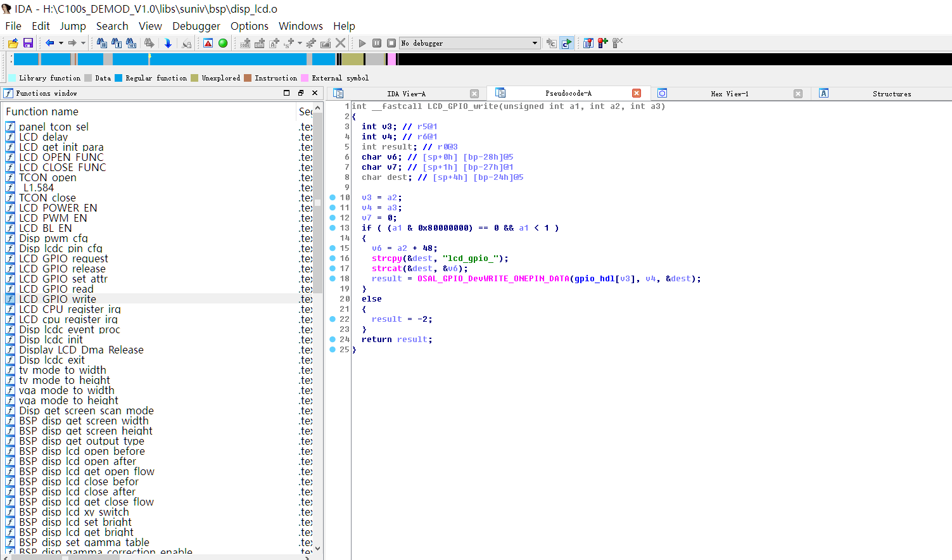Image resolution: width=952 pixels, height=560 pixels.
Task: Click the open file folder icon
Action: coord(13,43)
